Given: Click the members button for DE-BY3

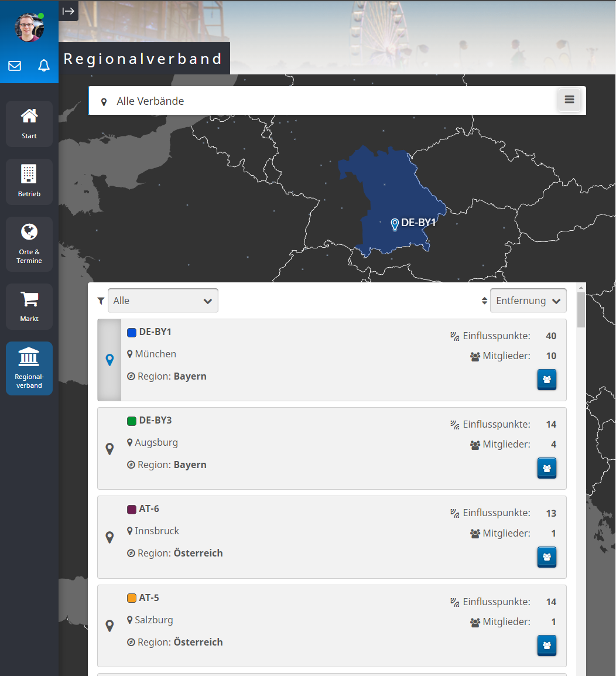Looking at the screenshot, I should tap(546, 468).
